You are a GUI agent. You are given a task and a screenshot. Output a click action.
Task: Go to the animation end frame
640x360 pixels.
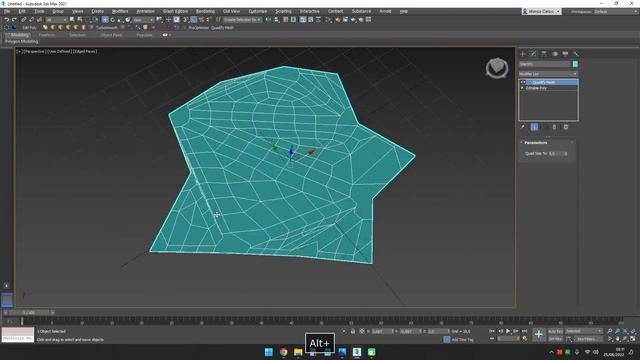pyautogui.click(x=524, y=331)
